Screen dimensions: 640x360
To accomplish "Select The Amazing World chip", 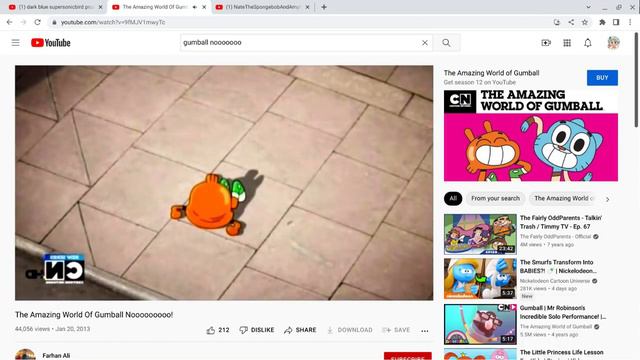I will coord(563,198).
